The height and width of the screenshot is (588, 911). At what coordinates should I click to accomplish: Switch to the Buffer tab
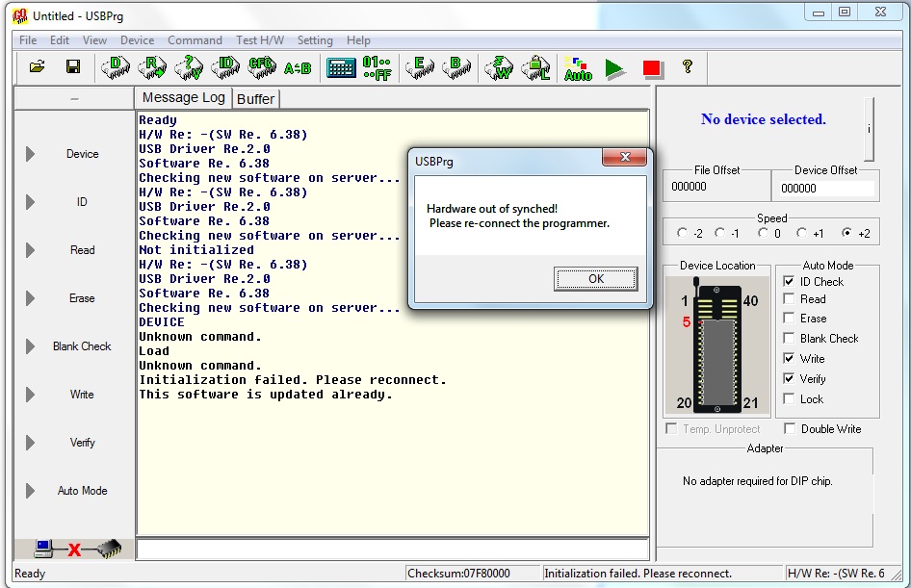point(255,99)
